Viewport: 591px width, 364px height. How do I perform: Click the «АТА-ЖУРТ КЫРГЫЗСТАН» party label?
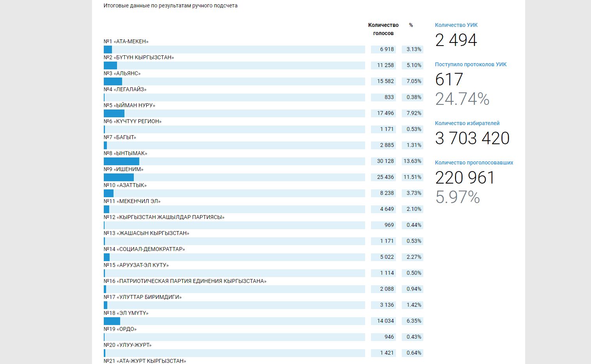point(145,361)
